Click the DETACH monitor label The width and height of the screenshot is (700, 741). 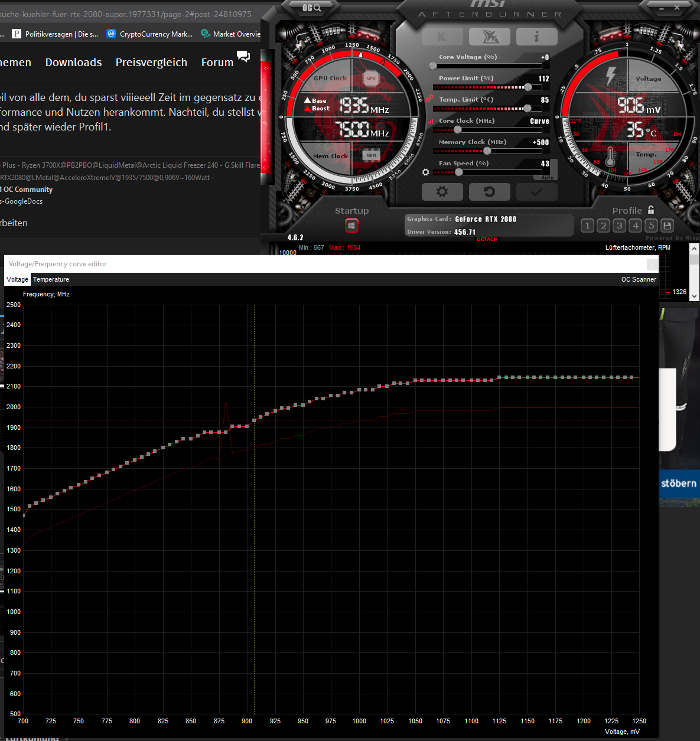(487, 239)
